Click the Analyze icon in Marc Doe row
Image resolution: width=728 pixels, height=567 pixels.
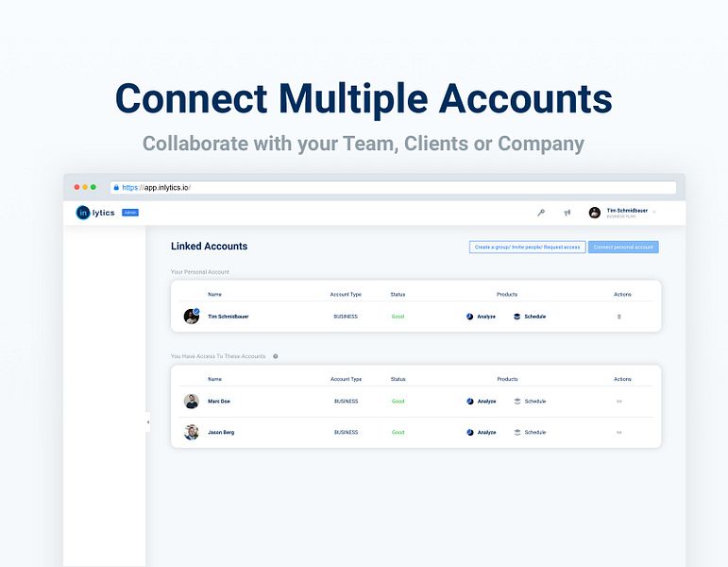[x=470, y=401]
